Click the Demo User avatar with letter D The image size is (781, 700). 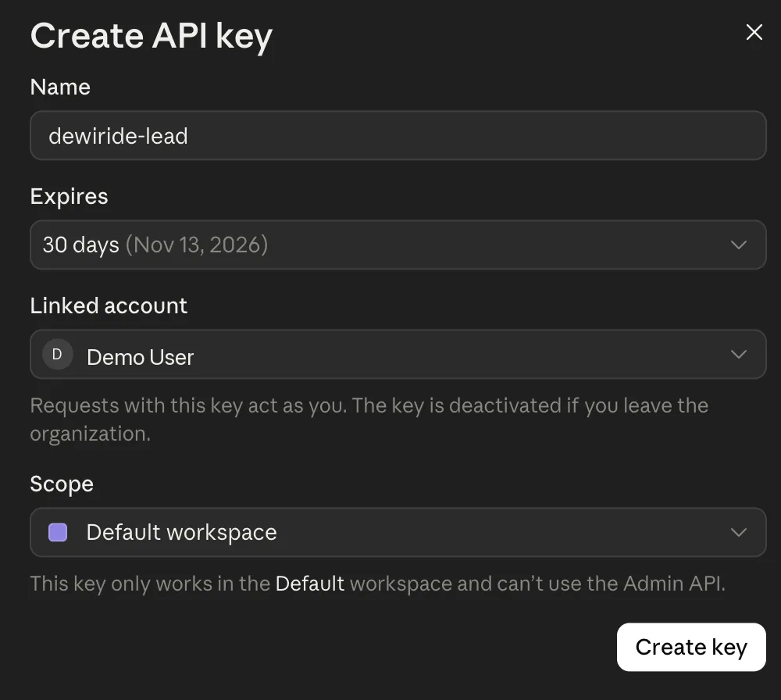tap(58, 354)
